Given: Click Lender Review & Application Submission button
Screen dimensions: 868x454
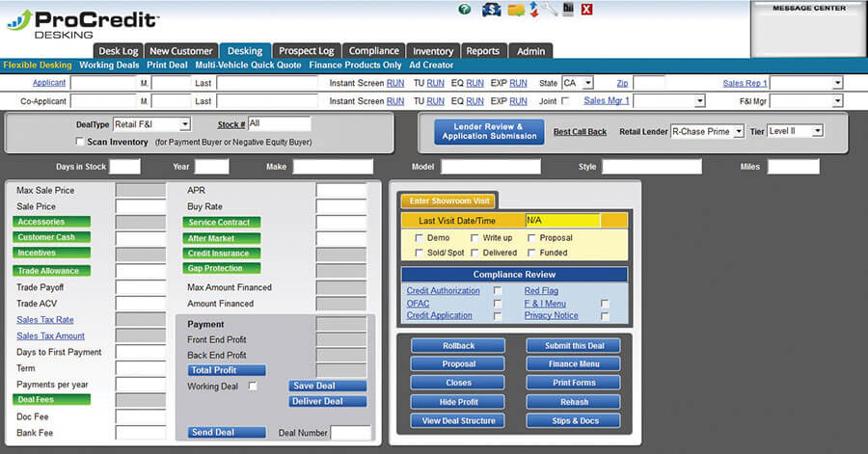Looking at the screenshot, I should 489,132.
